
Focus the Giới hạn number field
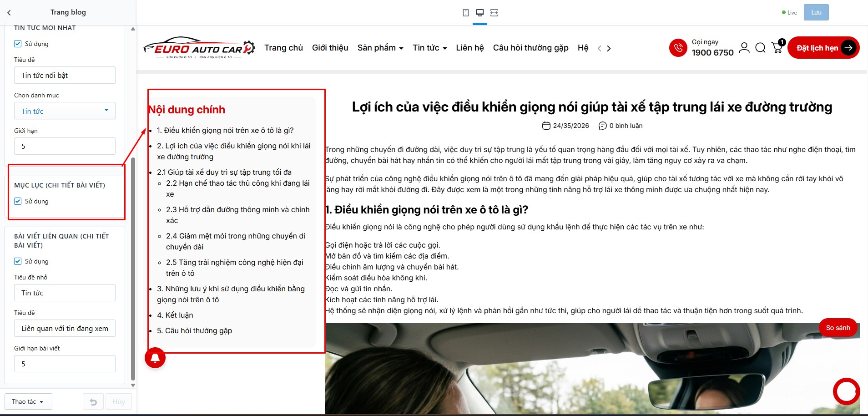click(65, 146)
